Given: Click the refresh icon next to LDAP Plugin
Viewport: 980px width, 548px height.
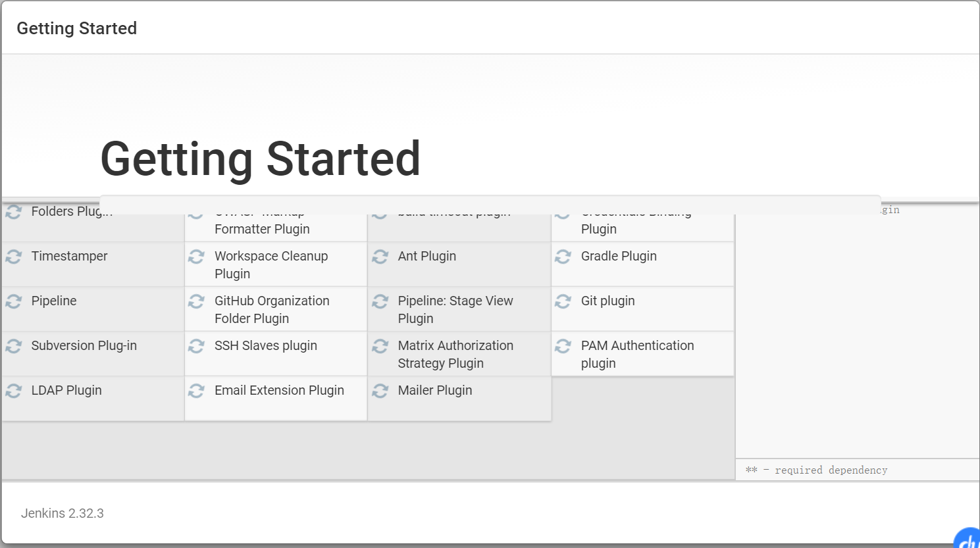Looking at the screenshot, I should (14, 391).
